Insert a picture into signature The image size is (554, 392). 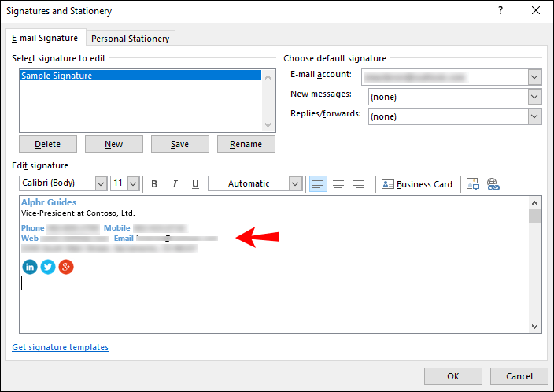[x=473, y=184]
